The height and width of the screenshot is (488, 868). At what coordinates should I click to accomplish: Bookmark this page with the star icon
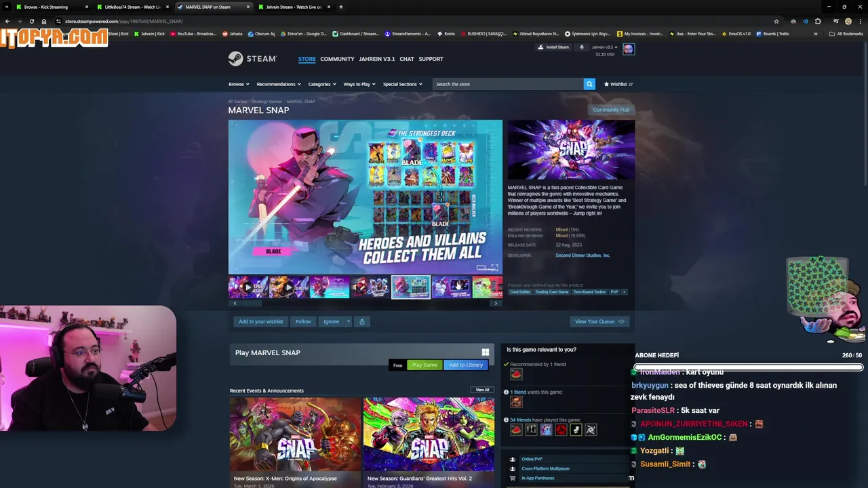click(x=776, y=21)
